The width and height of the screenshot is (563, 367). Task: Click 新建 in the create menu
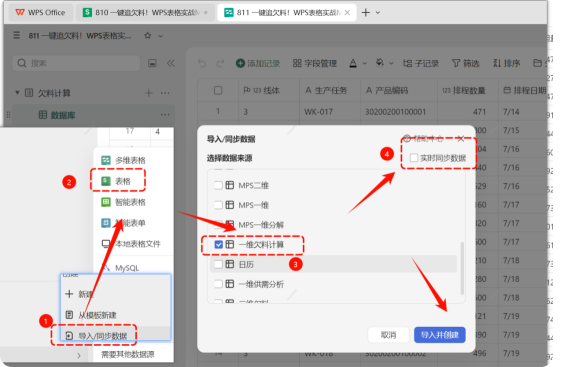(x=79, y=294)
